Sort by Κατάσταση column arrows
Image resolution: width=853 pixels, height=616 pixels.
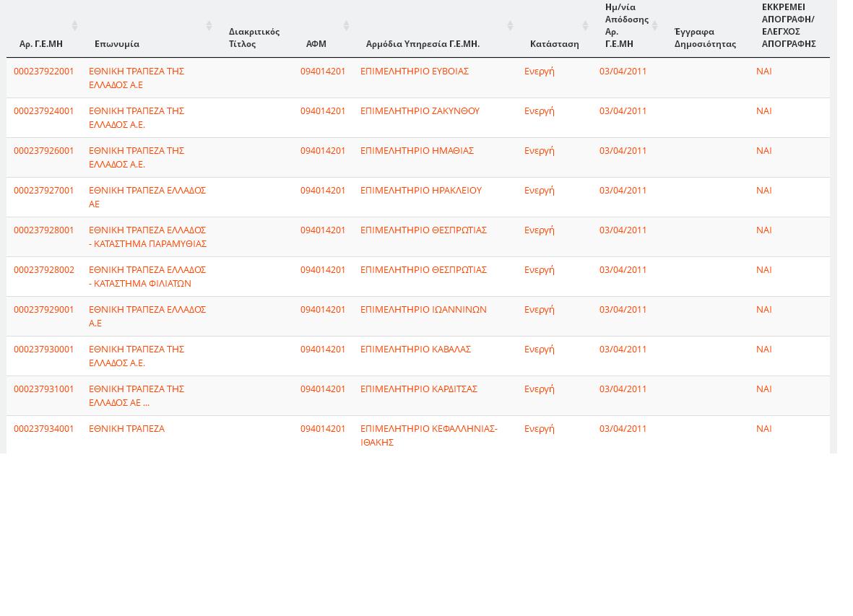(585, 25)
